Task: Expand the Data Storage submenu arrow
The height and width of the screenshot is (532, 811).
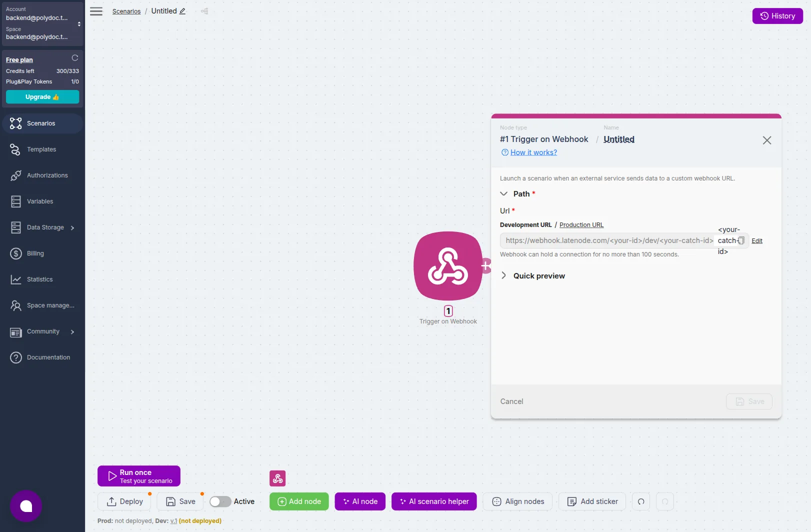Action: [72, 228]
